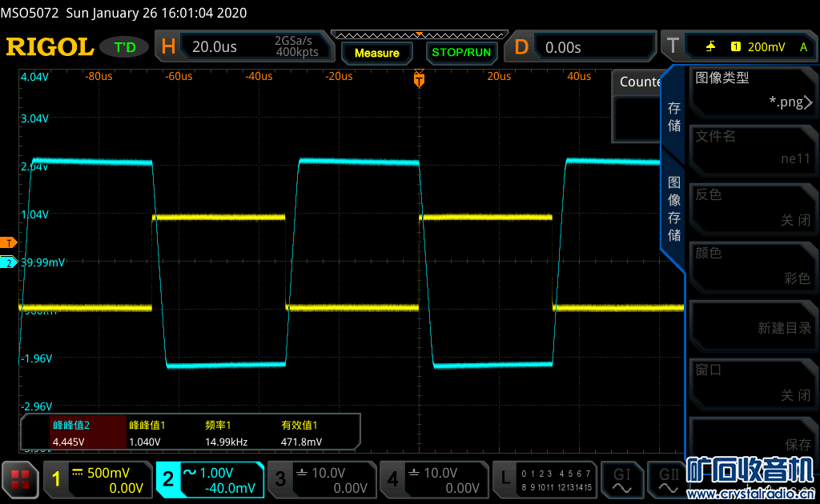Open the T trigger settings showing 200mV
Image resolution: width=820 pixels, height=504 pixels.
(x=737, y=47)
